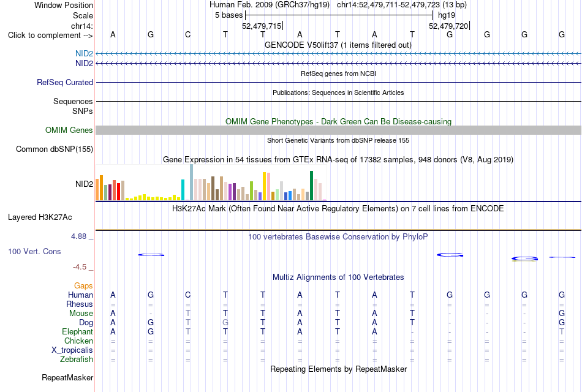Select the GTEx 'NID2' expression label
The width and height of the screenshot is (582, 392).
tap(84, 184)
